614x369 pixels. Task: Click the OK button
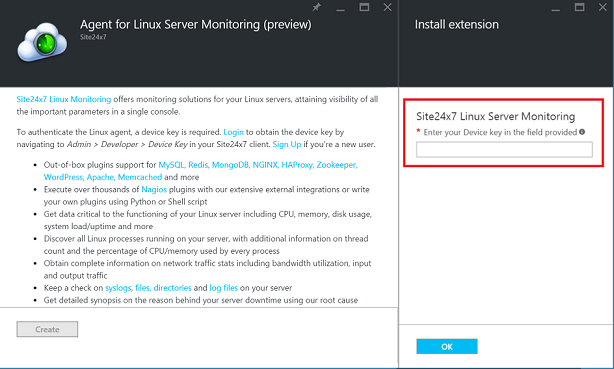click(x=447, y=346)
